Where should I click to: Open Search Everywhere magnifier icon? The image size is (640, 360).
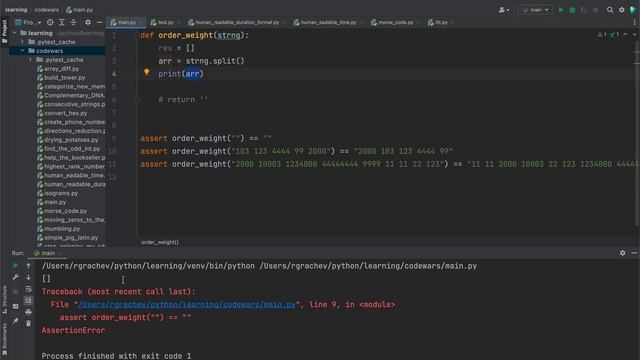(610, 10)
